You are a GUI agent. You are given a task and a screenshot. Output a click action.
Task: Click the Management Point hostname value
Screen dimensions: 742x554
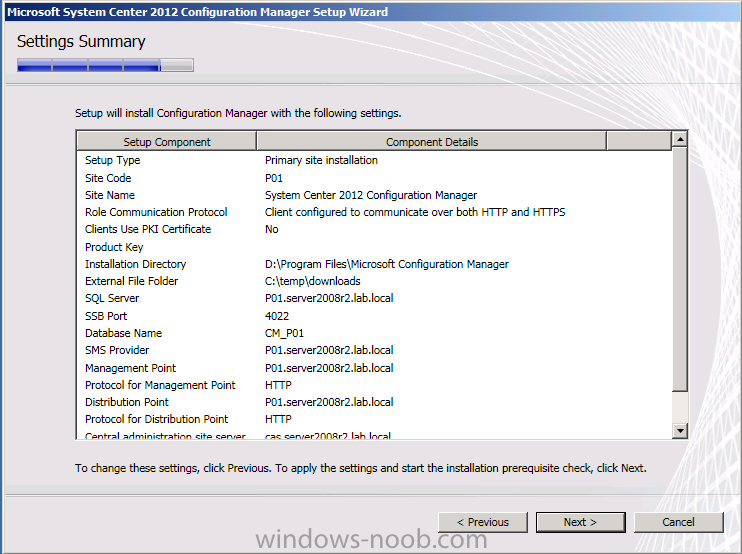pyautogui.click(x=329, y=369)
